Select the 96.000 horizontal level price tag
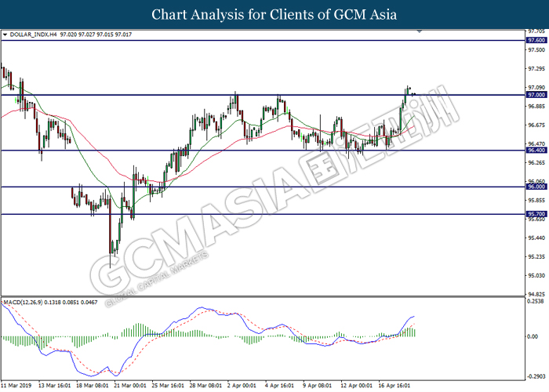 (536, 187)
